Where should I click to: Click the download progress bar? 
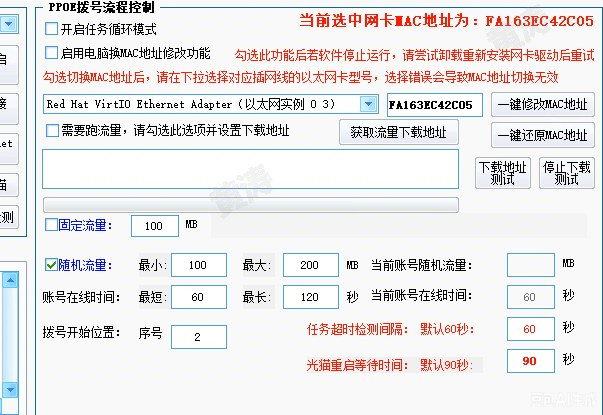tap(251, 205)
